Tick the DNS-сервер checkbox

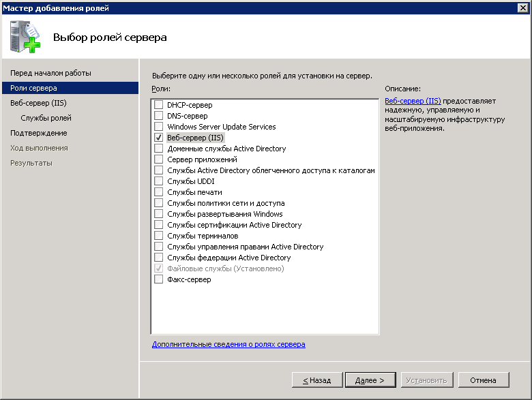click(158, 116)
